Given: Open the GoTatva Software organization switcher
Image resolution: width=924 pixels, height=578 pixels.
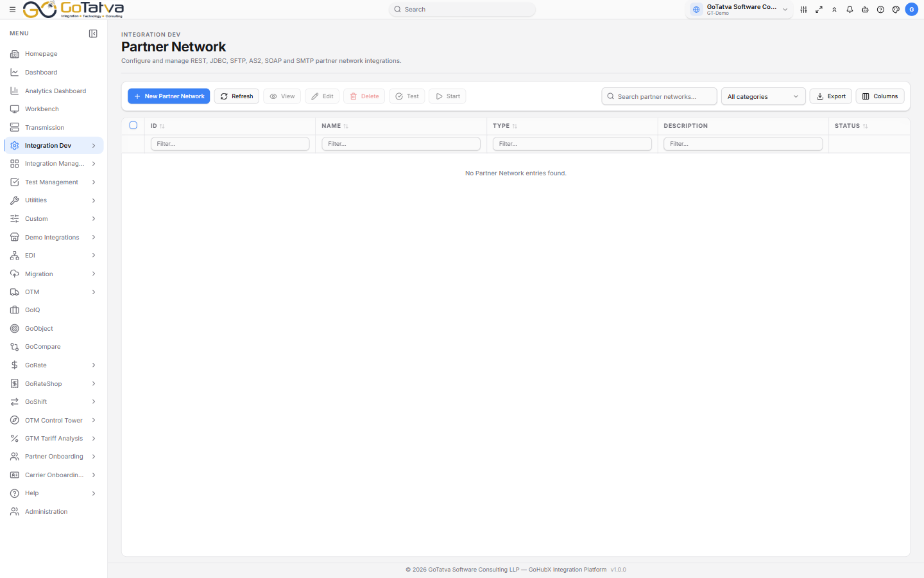Looking at the screenshot, I should (739, 10).
